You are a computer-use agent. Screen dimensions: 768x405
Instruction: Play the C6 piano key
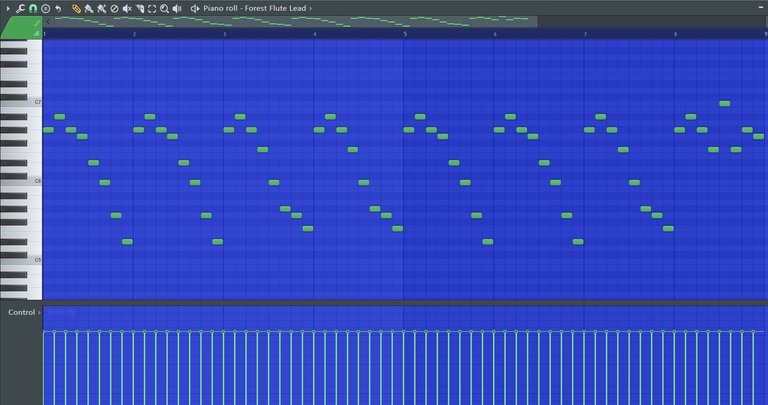(34, 181)
